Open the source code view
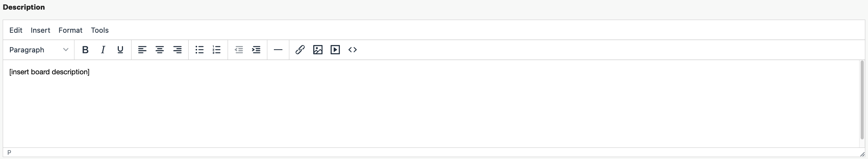Viewport: 868px width, 159px height. [353, 50]
